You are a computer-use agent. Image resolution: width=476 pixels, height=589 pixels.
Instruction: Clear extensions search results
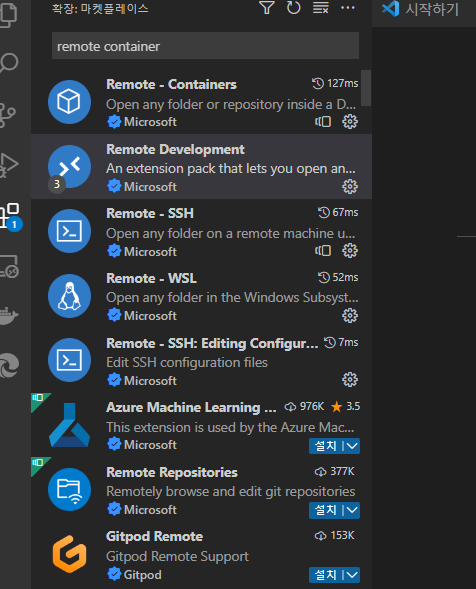pos(320,8)
